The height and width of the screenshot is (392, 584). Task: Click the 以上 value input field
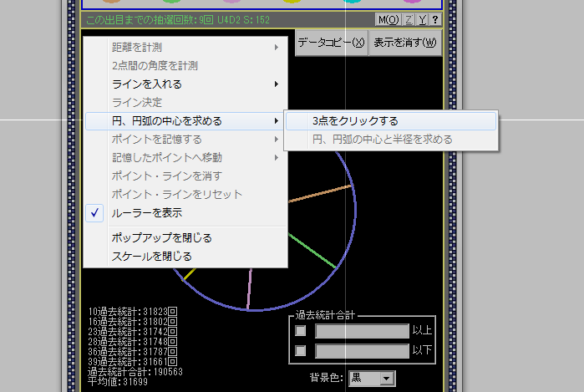[x=362, y=331]
